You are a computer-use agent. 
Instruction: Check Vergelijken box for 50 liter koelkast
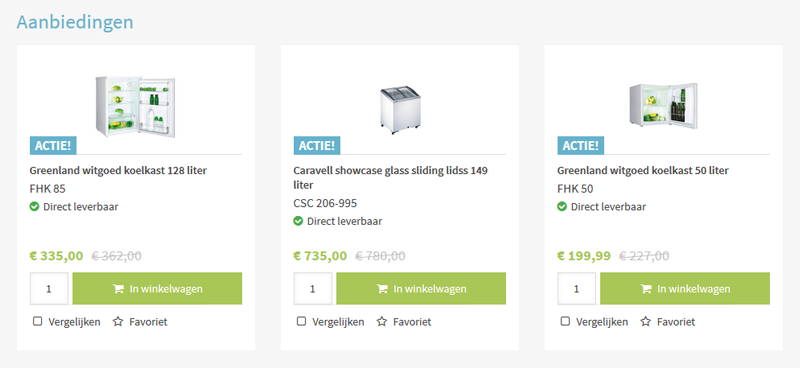(565, 321)
